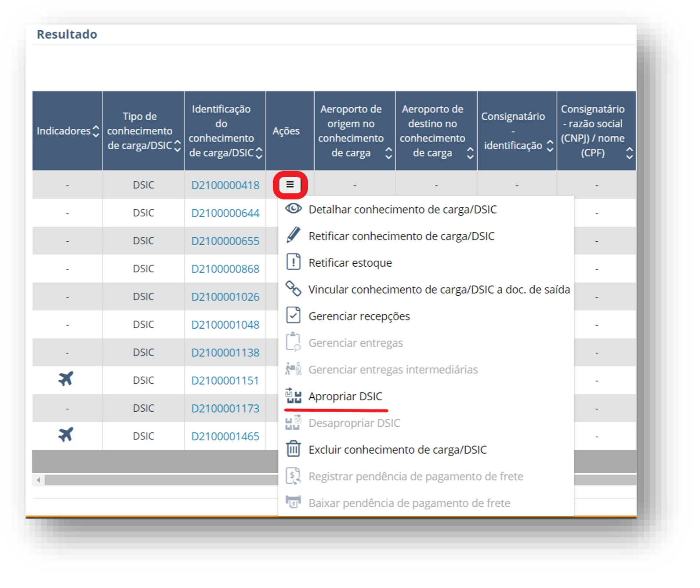Open the D2100001138 link
This screenshot has width=700, height=588.
225,352
